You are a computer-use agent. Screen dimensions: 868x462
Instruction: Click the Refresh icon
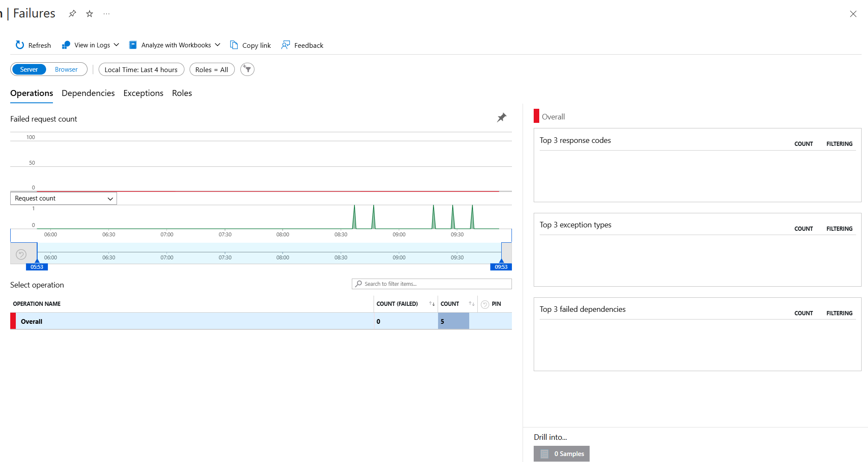[20, 45]
